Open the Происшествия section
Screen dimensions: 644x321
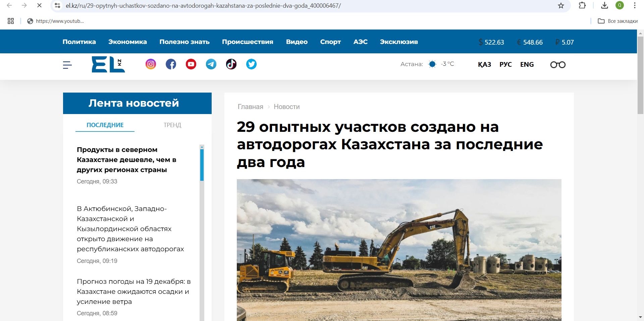(x=248, y=42)
